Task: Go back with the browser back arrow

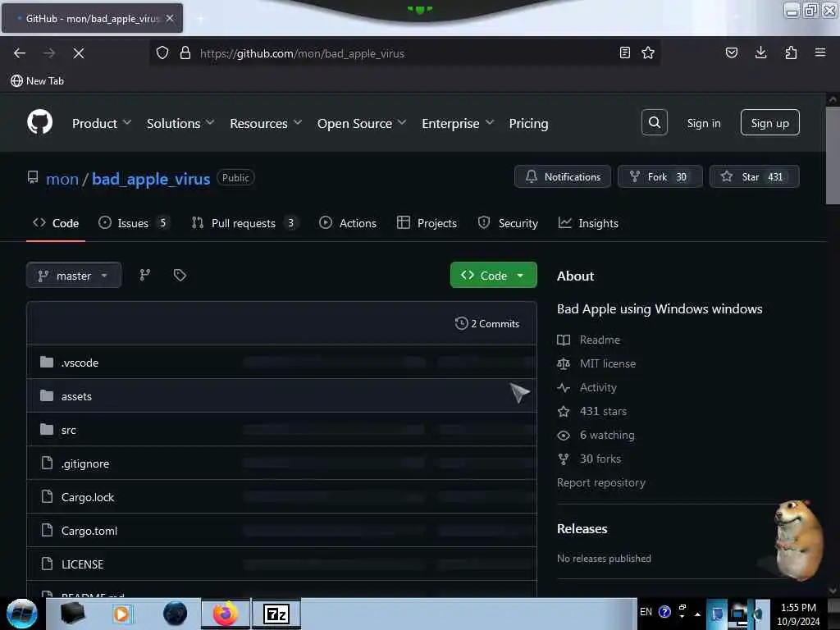Action: (x=20, y=53)
